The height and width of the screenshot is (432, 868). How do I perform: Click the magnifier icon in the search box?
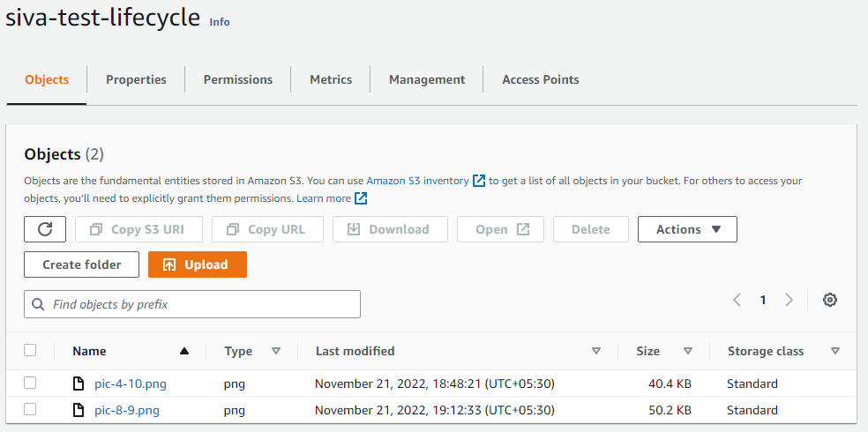click(x=38, y=304)
